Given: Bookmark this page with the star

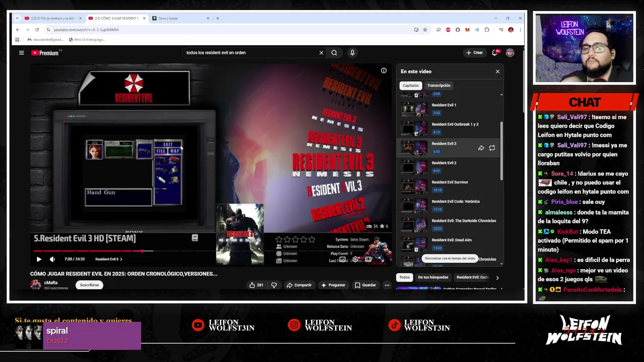Looking at the screenshot, I should coord(425,30).
